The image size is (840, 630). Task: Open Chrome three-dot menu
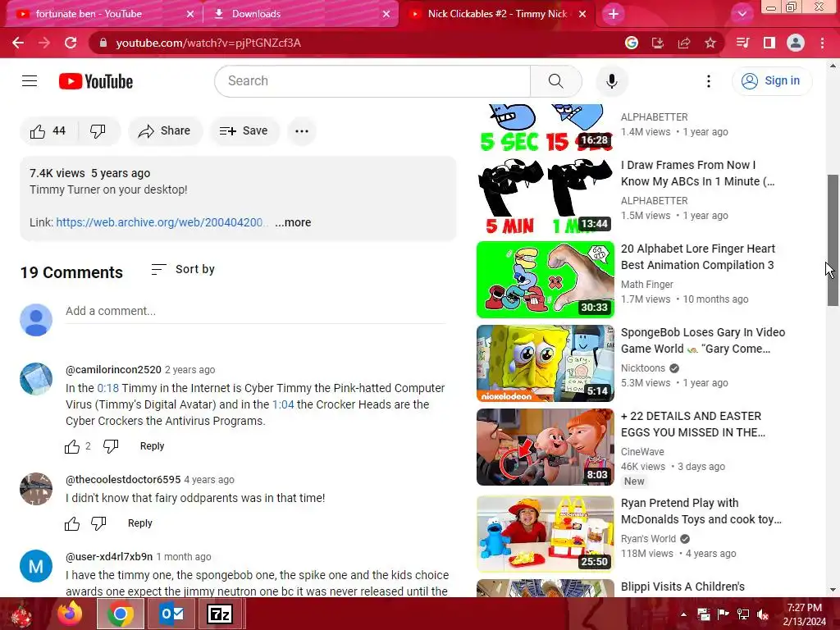pyautogui.click(x=822, y=43)
